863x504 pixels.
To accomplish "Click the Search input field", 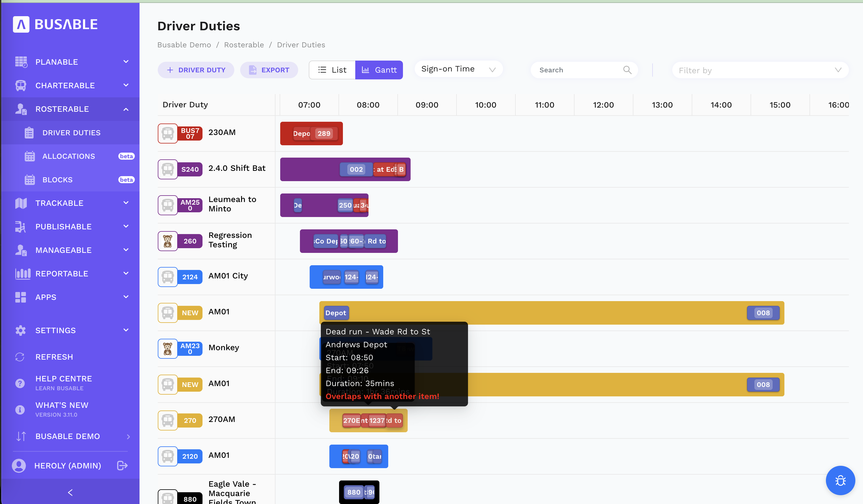I will 584,70.
